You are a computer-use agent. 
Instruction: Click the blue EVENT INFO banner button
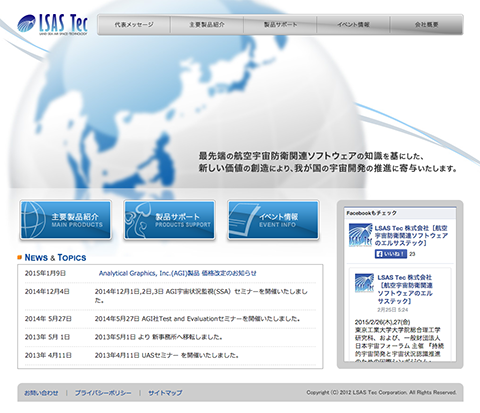click(x=273, y=220)
